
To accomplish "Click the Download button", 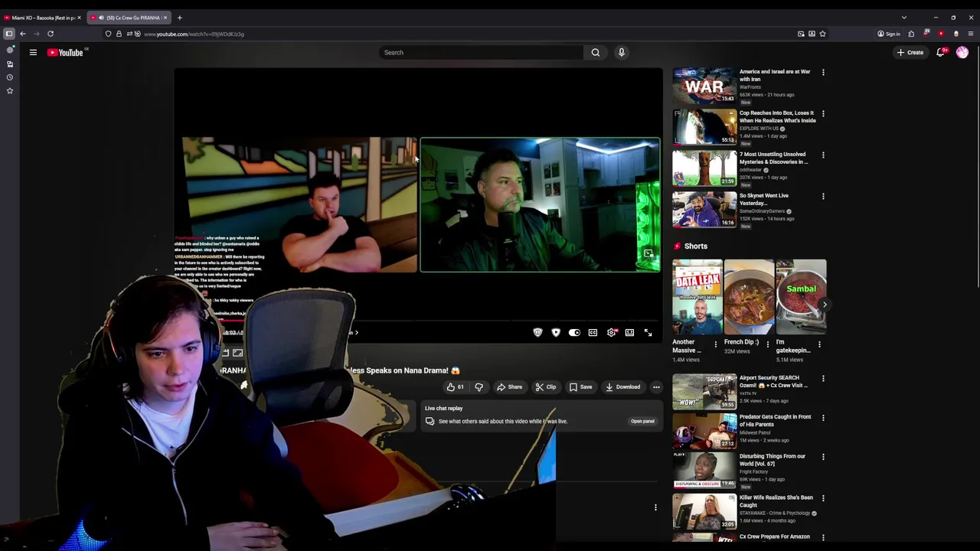I will click(x=622, y=387).
